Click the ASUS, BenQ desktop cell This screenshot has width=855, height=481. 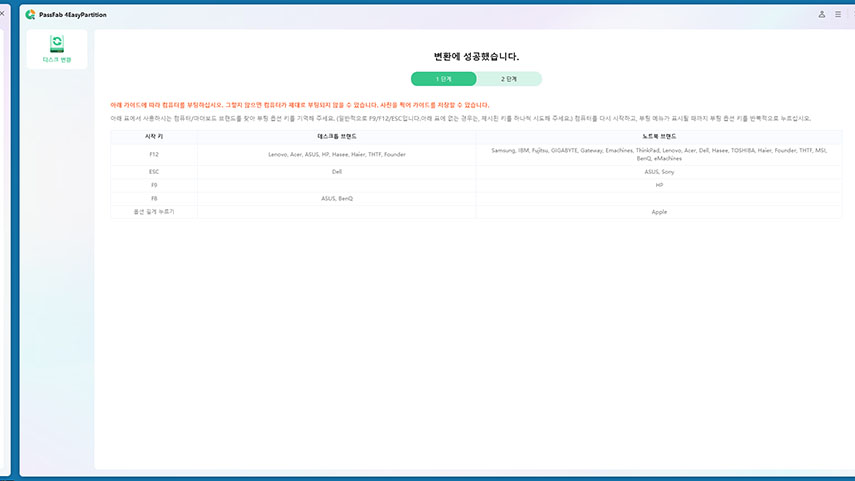[x=337, y=198]
